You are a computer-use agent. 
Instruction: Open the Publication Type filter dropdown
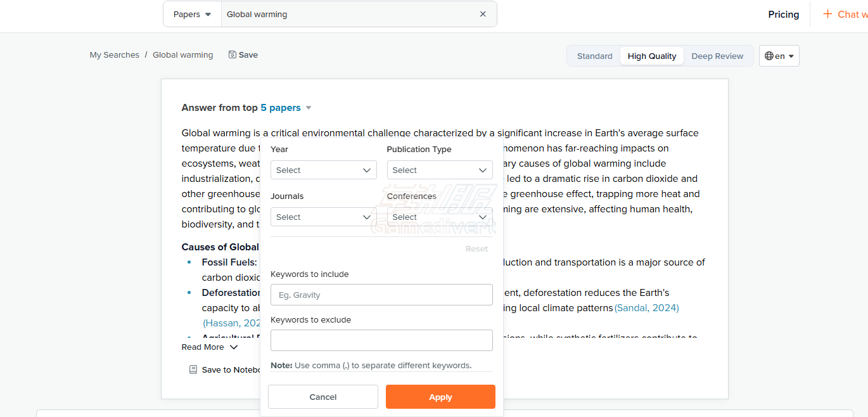point(440,170)
